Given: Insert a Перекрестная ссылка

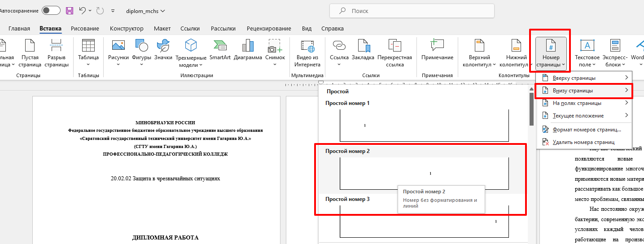Looking at the screenshot, I should point(395,53).
